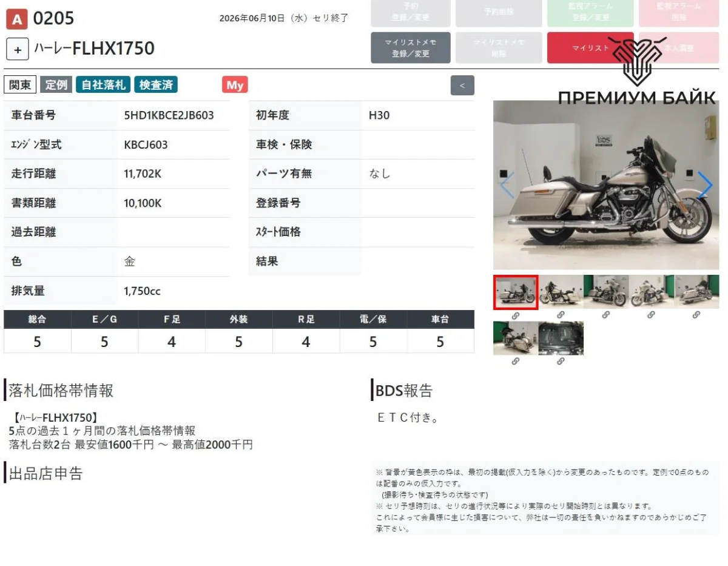The width and height of the screenshot is (728, 566).
Task: Expand the plus button beside ハーレーFLHX1750
Action: [x=18, y=49]
